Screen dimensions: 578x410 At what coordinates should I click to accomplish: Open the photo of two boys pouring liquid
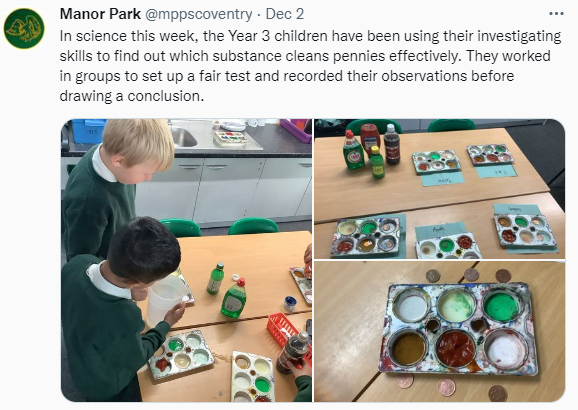click(186, 260)
